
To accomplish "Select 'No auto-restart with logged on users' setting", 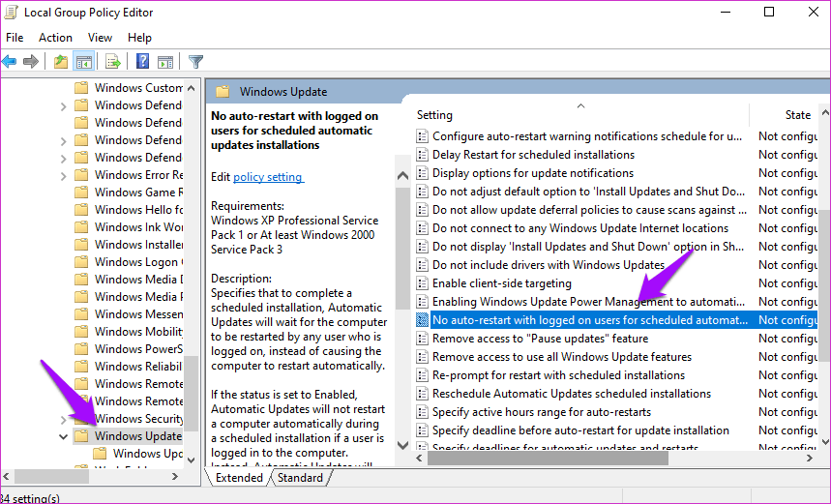I will coord(590,320).
